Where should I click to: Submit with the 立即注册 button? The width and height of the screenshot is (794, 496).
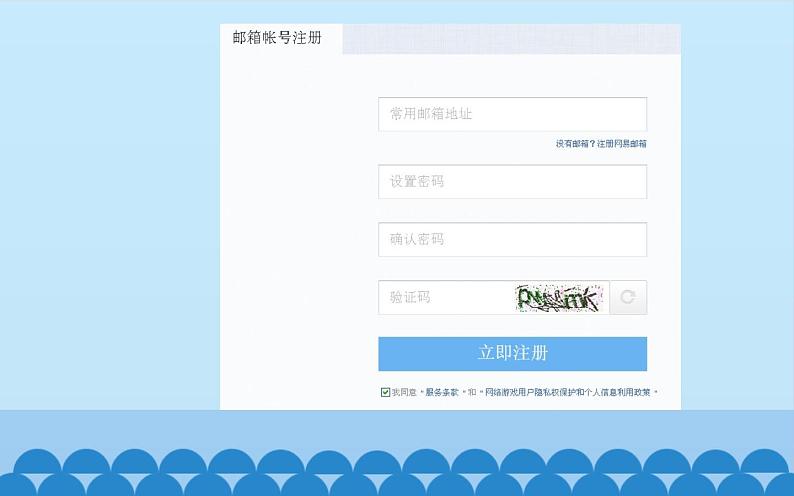click(512, 354)
